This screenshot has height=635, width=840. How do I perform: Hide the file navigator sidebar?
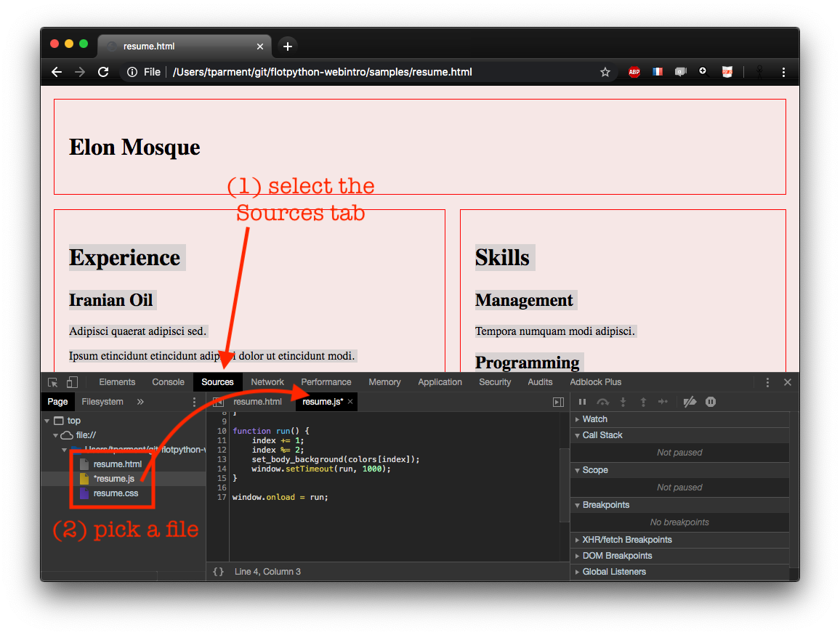click(x=217, y=402)
